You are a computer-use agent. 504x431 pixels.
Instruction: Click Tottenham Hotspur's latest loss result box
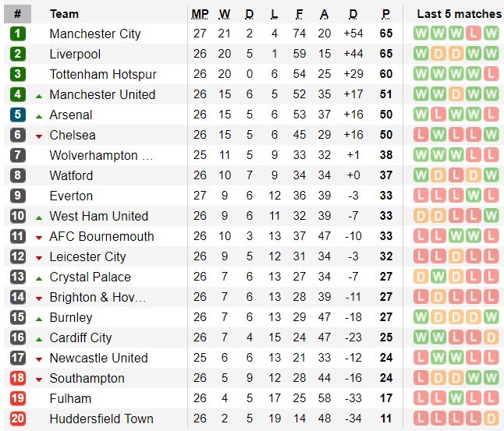point(490,74)
